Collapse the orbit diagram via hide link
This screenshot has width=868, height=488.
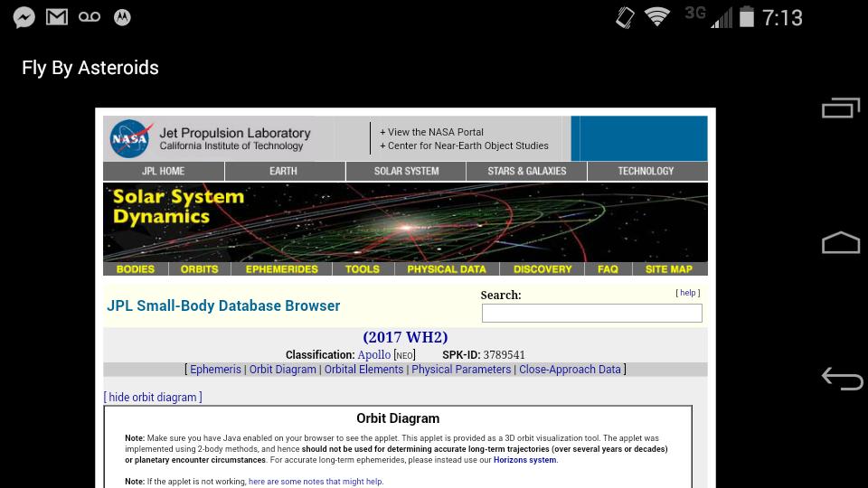click(x=153, y=397)
